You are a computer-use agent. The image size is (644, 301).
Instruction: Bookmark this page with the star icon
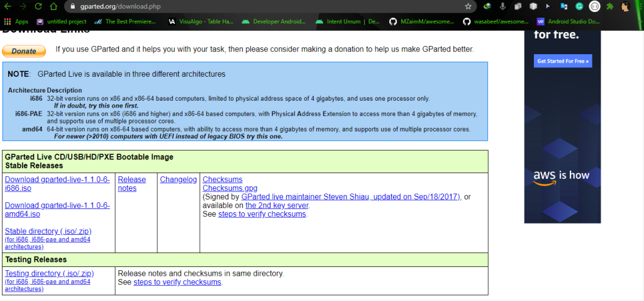point(468,6)
